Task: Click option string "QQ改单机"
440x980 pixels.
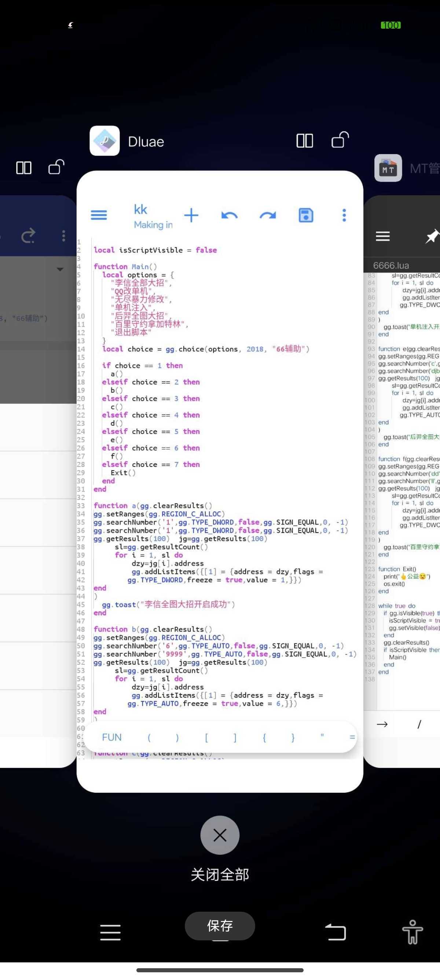Action: 133,291
